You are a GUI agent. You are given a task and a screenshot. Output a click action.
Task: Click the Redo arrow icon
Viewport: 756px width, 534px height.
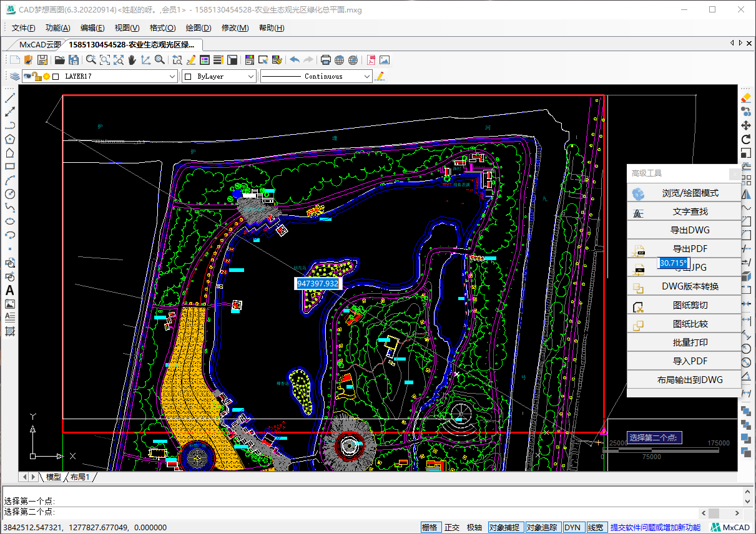[308, 60]
